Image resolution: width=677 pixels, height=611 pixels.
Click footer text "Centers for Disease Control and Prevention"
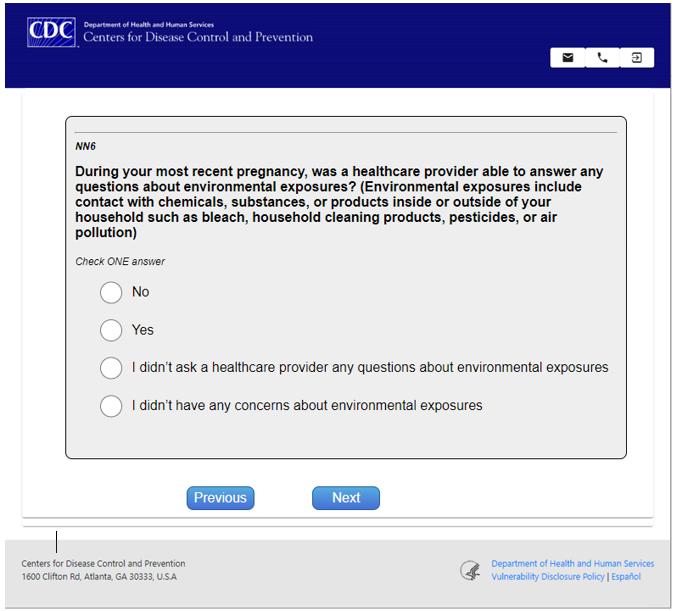pos(103,564)
